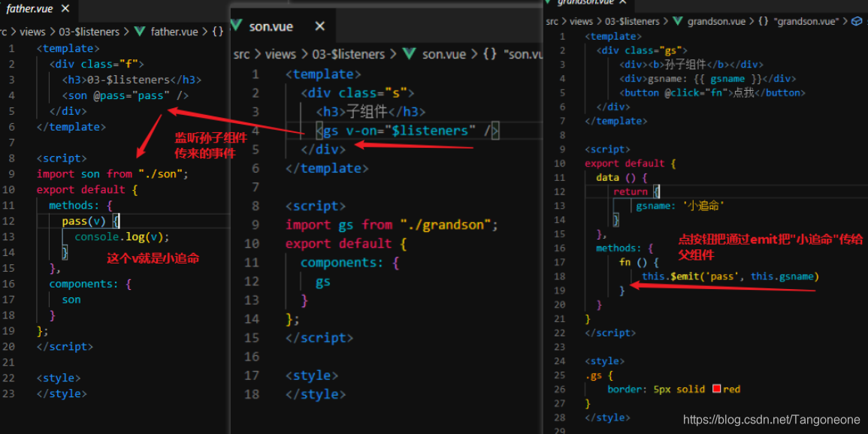The image size is (868, 434).
Task: Open the quoted "grandson.vue" symbol breadcrumb
Action: (x=806, y=22)
